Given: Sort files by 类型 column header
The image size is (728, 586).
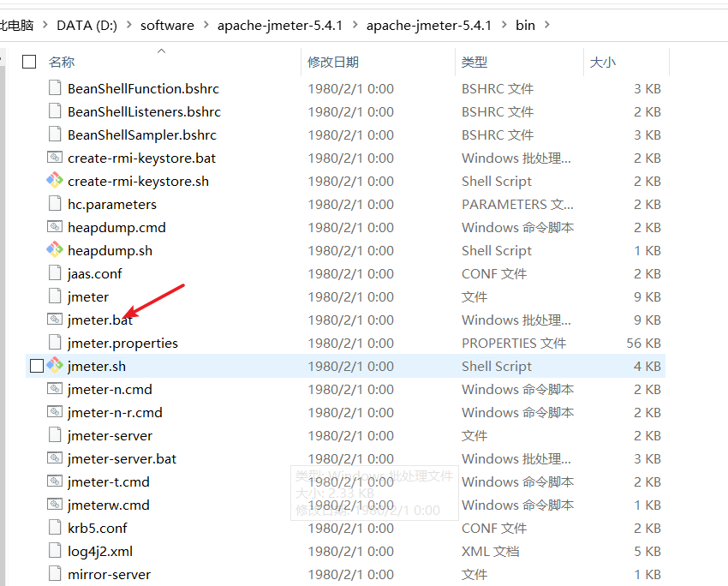Looking at the screenshot, I should tap(474, 62).
